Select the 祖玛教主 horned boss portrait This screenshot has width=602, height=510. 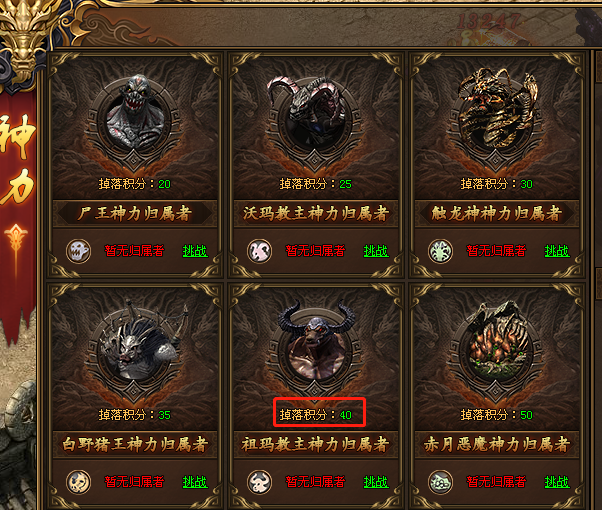pyautogui.click(x=316, y=344)
